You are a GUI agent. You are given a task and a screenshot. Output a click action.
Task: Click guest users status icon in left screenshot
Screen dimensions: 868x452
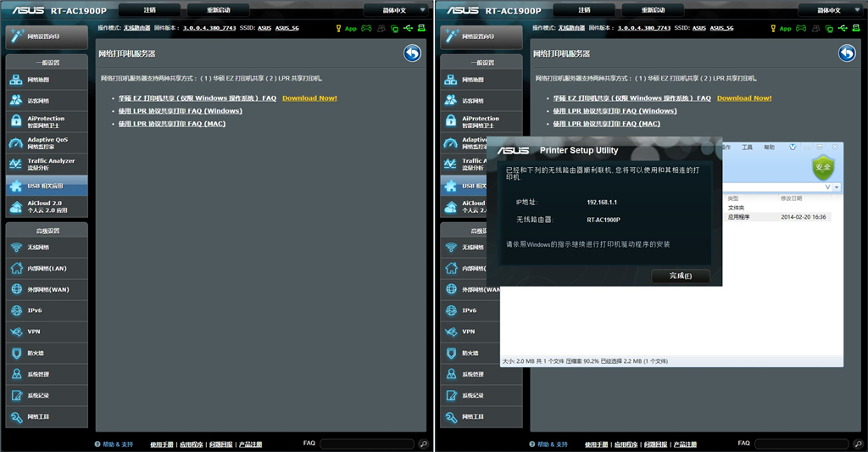[381, 28]
